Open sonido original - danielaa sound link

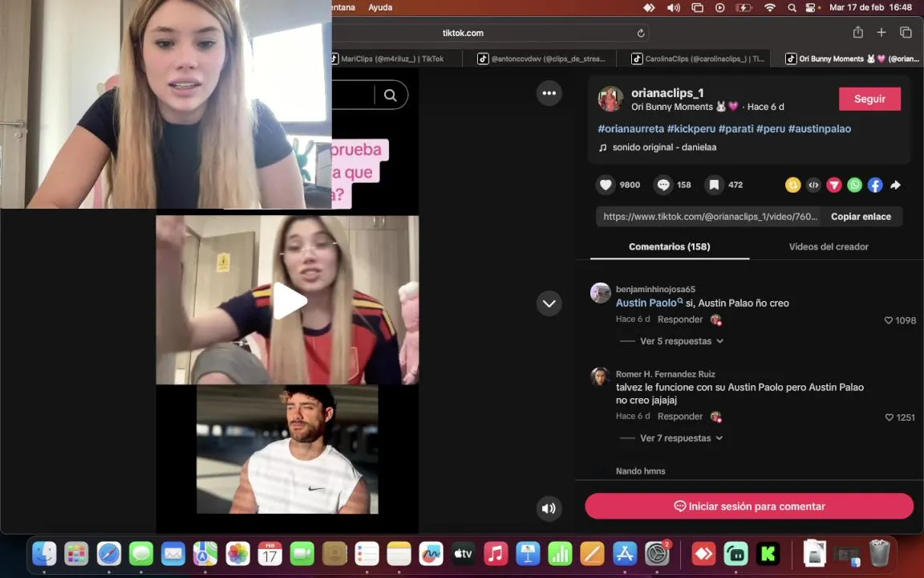tap(664, 148)
